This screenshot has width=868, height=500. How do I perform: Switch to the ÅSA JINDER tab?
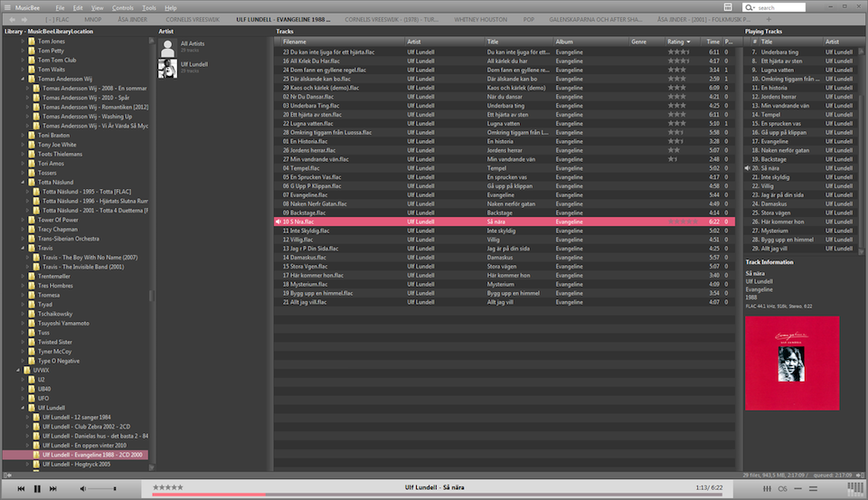132,19
